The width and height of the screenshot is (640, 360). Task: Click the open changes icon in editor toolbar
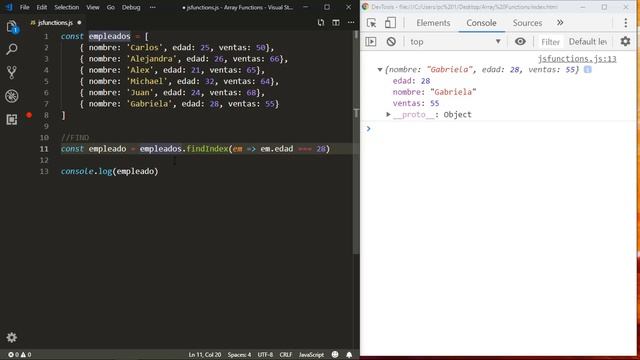point(321,23)
